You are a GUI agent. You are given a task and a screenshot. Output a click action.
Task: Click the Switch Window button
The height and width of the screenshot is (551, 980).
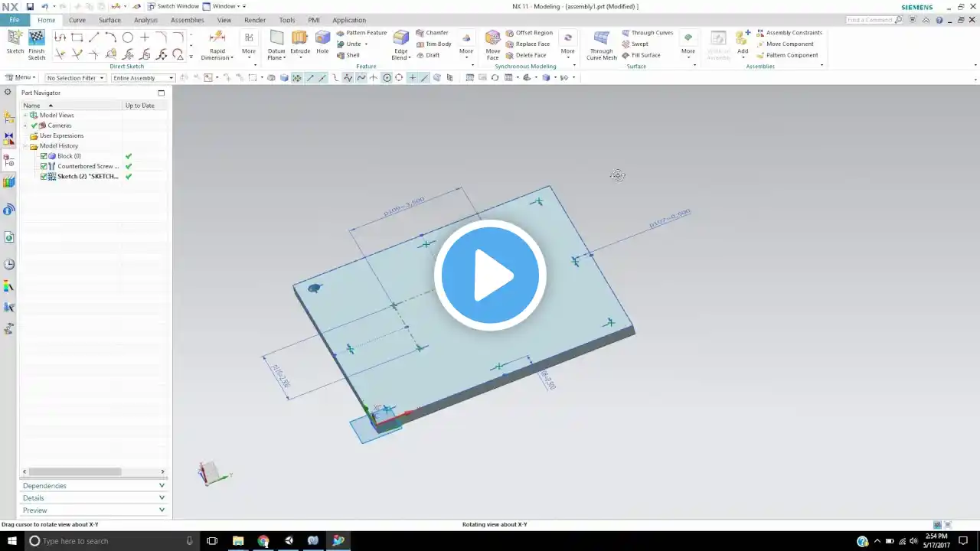tap(173, 6)
